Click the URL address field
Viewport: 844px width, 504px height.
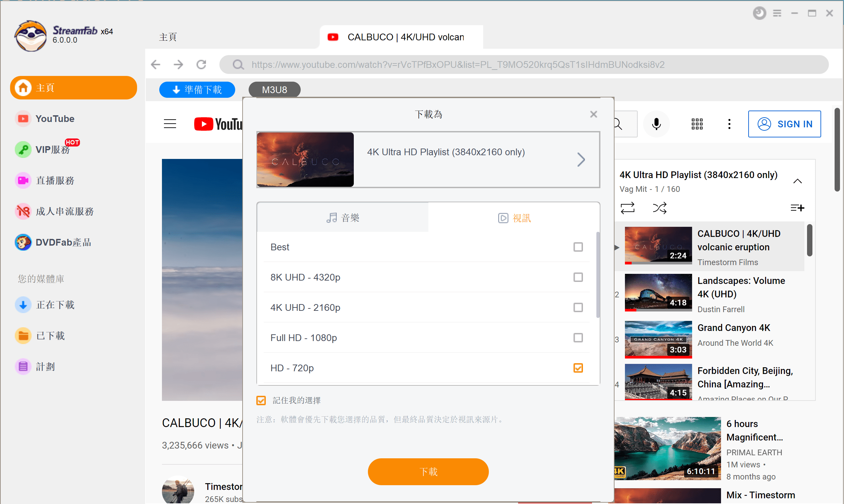pyautogui.click(x=524, y=65)
